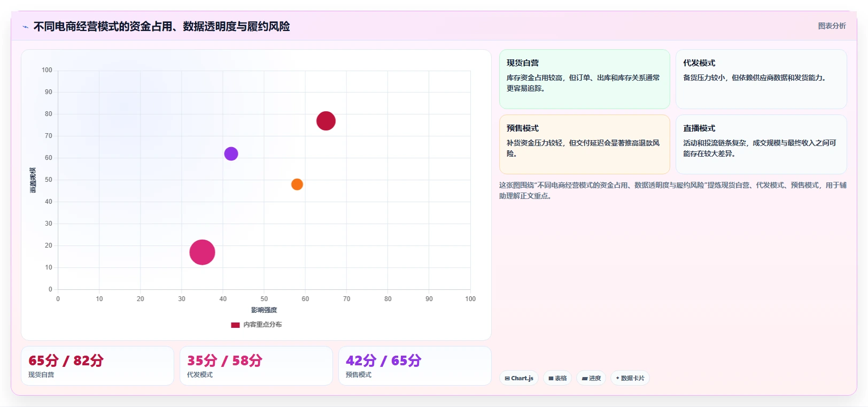Click the Chart.js tag chip
The height and width of the screenshot is (407, 868).
(x=518, y=378)
